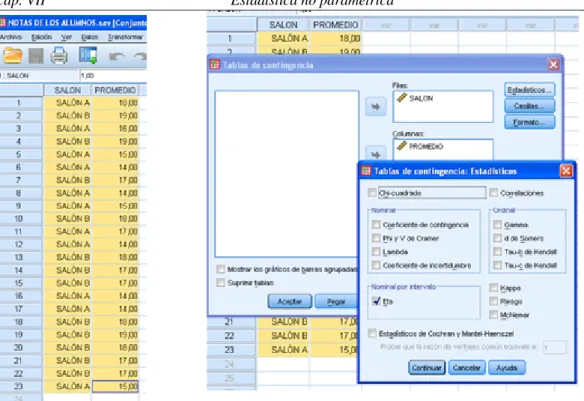This screenshot has height=401, width=584.
Task: Move variable to Filas with arrow button
Action: click(375, 107)
